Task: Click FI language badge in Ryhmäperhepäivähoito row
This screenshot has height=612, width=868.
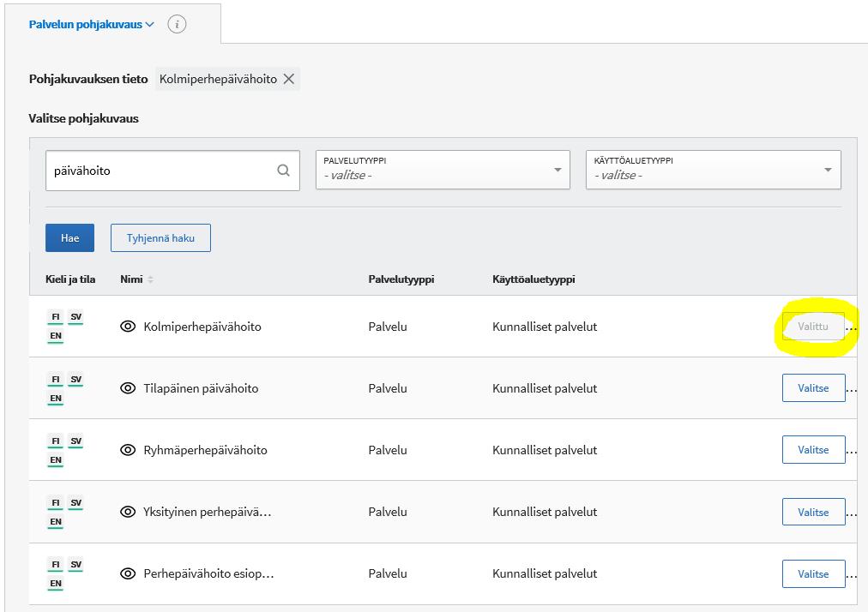Action: click(56, 441)
